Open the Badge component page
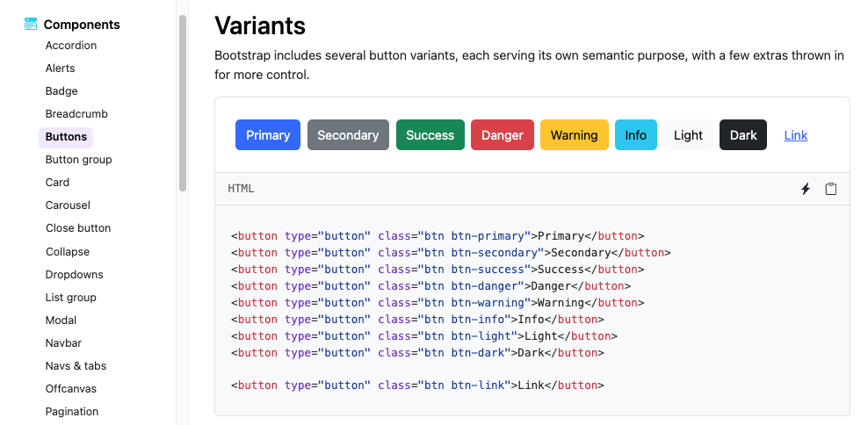 click(61, 90)
